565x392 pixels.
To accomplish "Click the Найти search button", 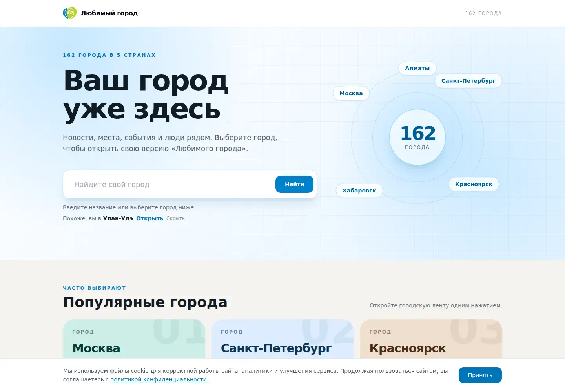I will point(294,184).
